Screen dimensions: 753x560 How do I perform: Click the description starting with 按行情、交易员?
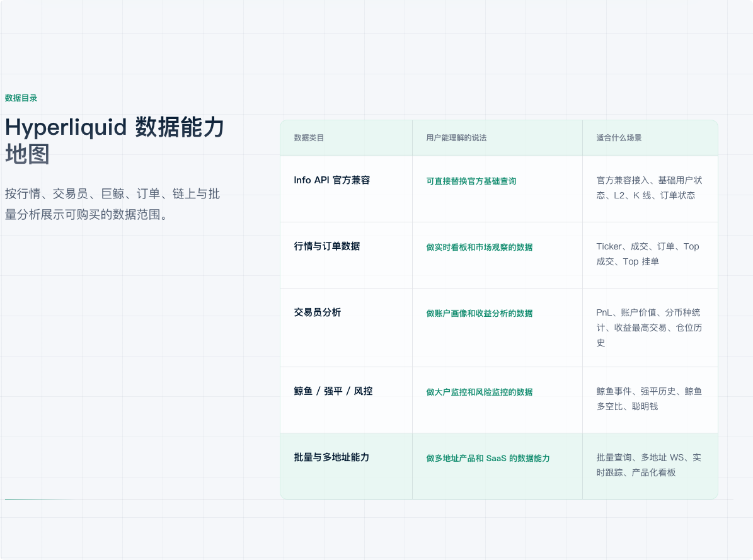[x=112, y=204]
